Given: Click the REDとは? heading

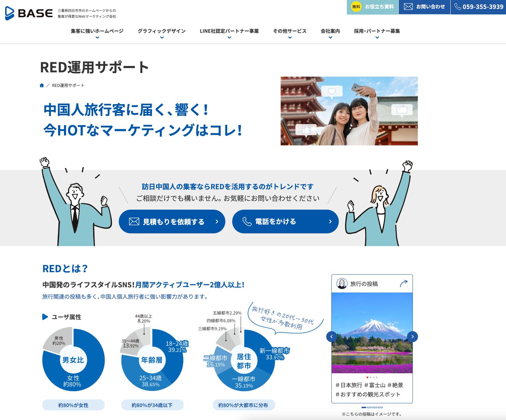Looking at the screenshot, I should (x=65, y=268).
